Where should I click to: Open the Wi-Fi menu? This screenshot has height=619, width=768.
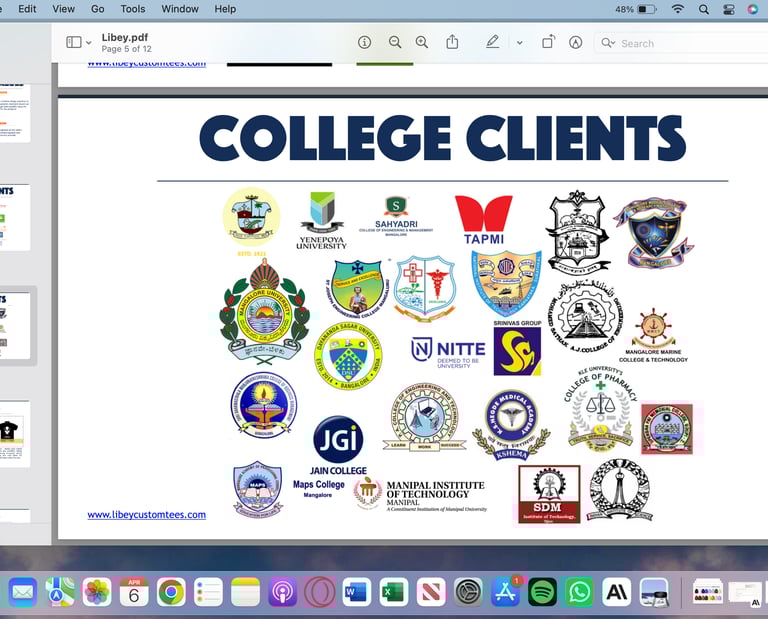[x=677, y=9]
